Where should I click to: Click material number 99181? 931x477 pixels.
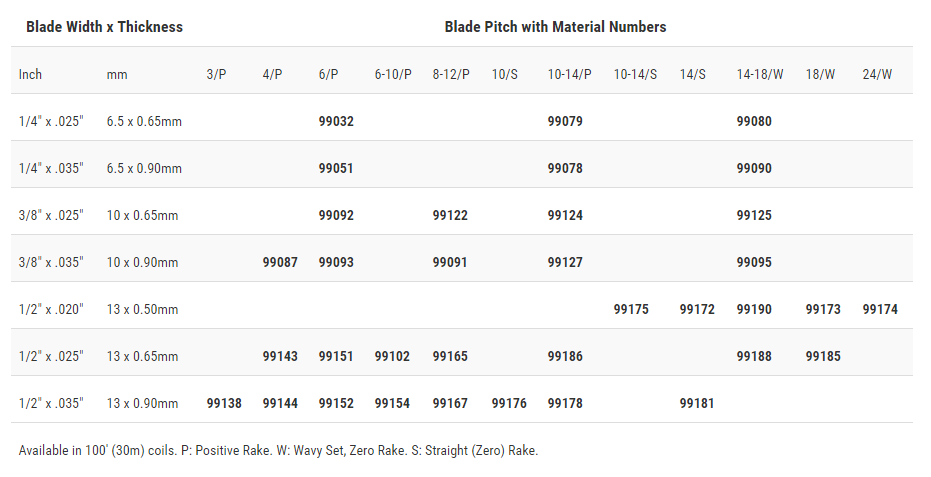[697, 403]
